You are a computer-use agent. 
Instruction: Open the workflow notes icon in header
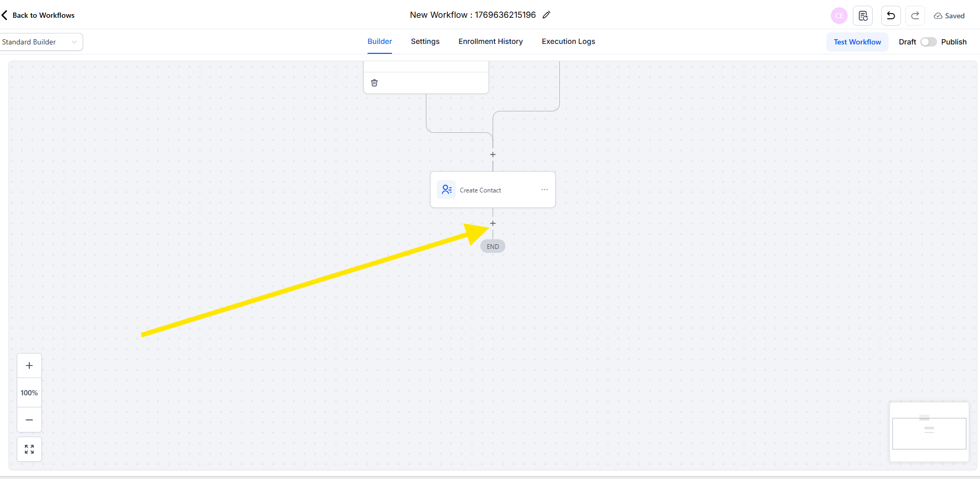point(863,16)
